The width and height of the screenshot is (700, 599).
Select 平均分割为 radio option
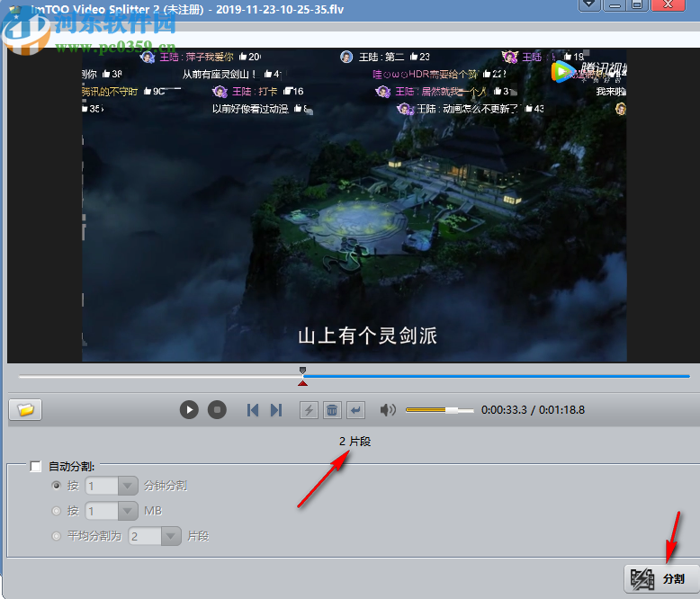coord(57,536)
